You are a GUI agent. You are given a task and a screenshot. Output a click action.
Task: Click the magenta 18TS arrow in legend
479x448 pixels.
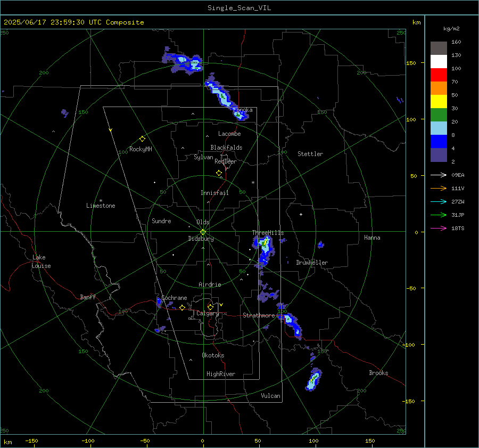pyautogui.click(x=439, y=228)
